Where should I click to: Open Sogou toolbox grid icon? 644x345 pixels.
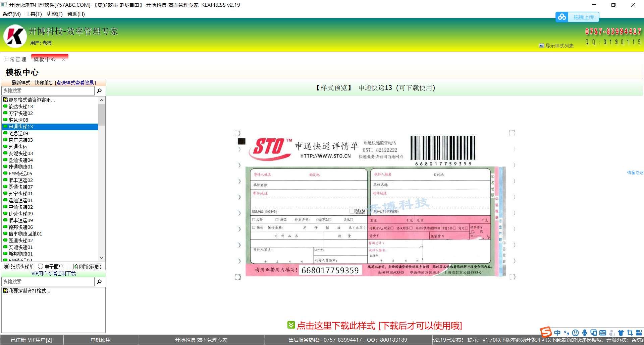click(639, 333)
